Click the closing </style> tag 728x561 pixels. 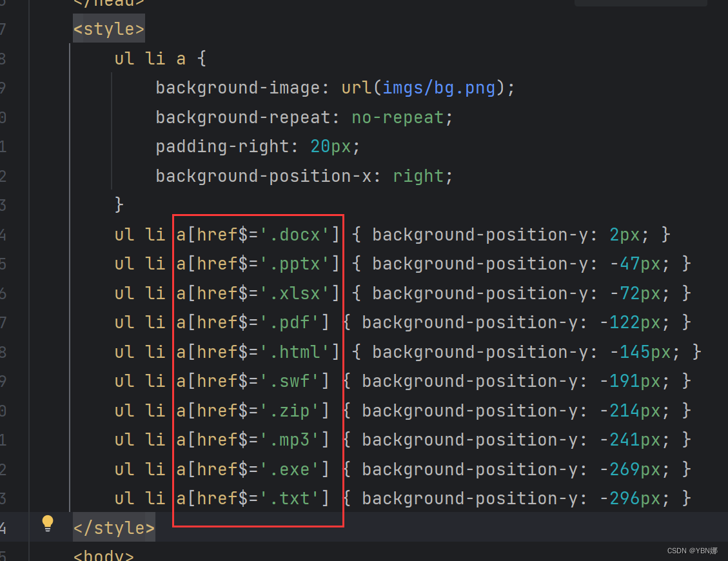(x=114, y=527)
